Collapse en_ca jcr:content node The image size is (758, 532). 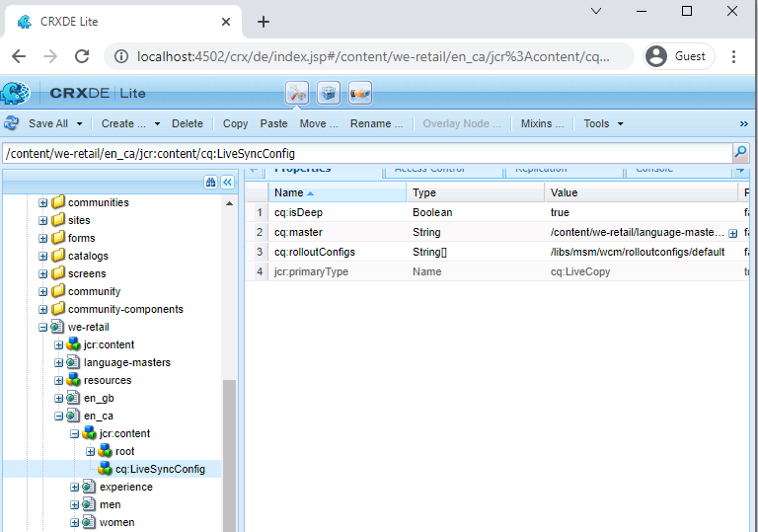[74, 434]
